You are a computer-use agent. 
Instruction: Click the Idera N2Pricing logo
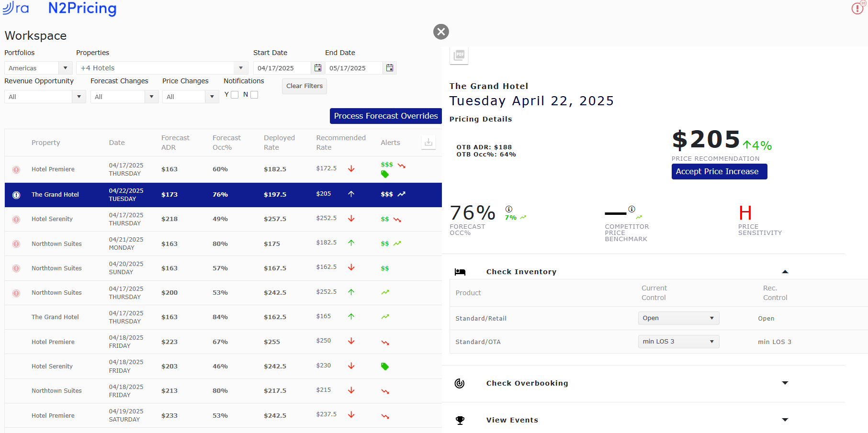pos(60,8)
